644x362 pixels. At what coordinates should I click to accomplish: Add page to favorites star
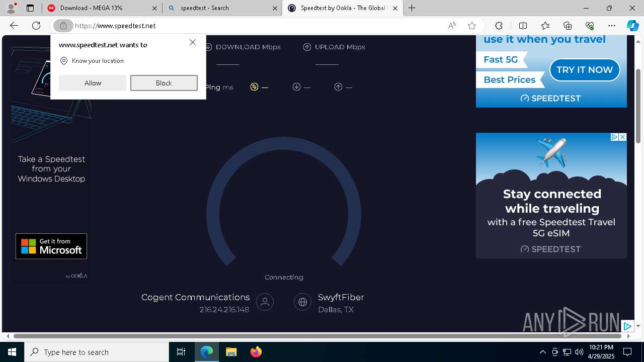pyautogui.click(x=472, y=26)
